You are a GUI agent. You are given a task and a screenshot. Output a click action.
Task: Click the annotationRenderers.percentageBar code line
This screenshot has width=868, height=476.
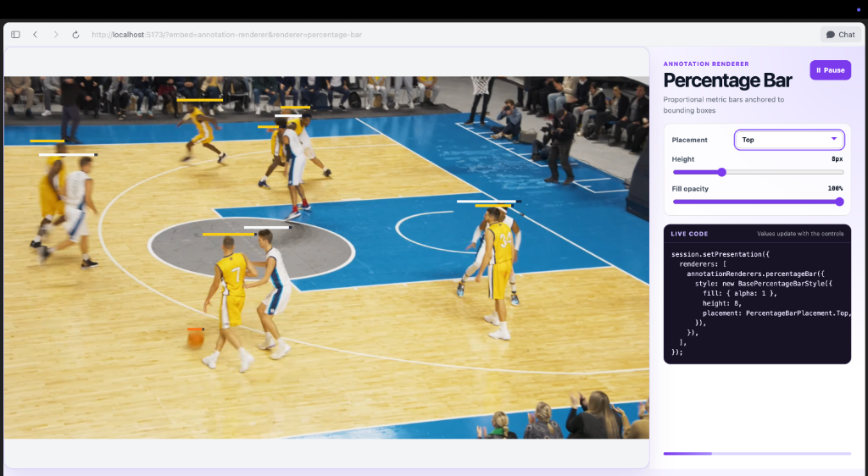[755, 274]
